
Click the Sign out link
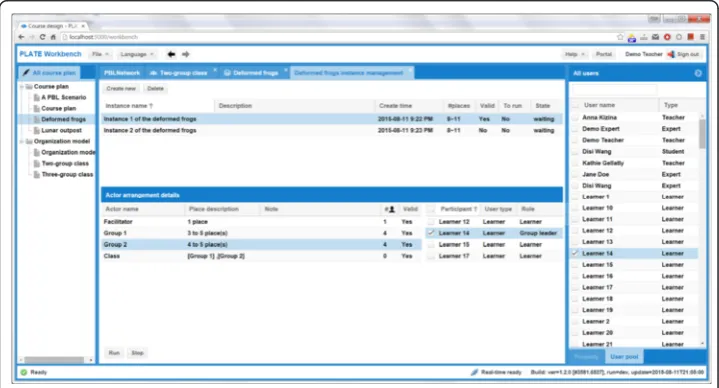pyautogui.click(x=688, y=54)
